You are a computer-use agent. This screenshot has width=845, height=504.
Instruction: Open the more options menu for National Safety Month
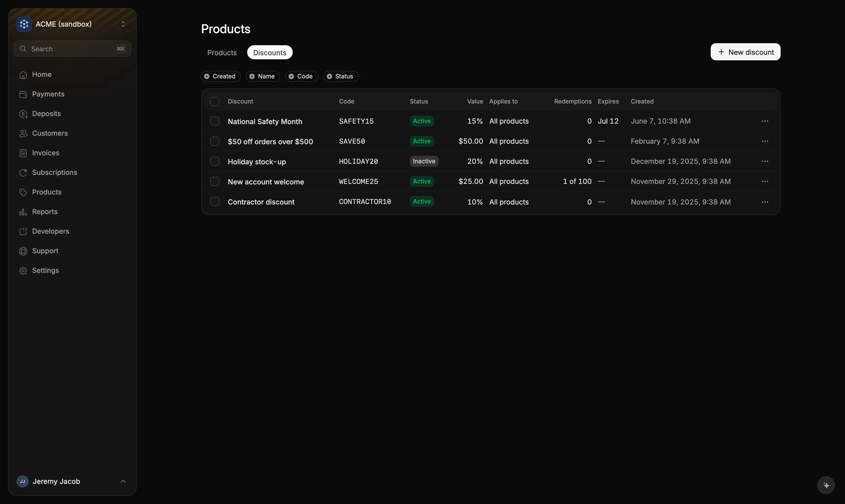(765, 121)
